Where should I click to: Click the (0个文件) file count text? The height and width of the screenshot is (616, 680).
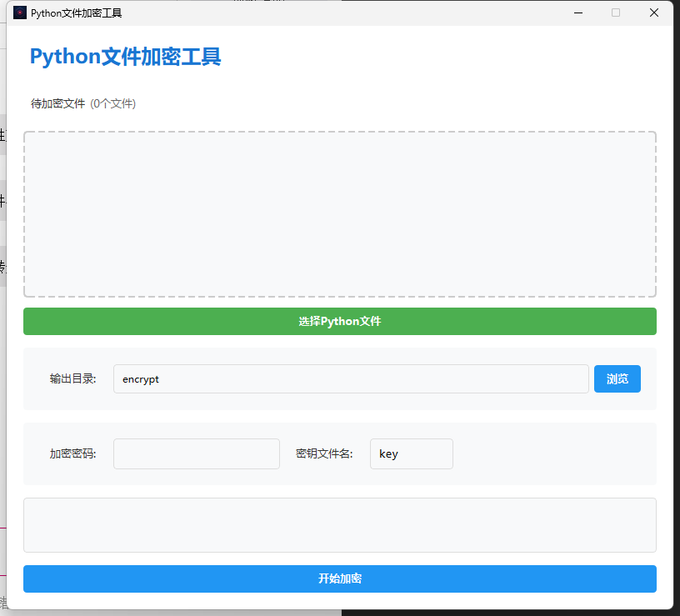click(112, 104)
